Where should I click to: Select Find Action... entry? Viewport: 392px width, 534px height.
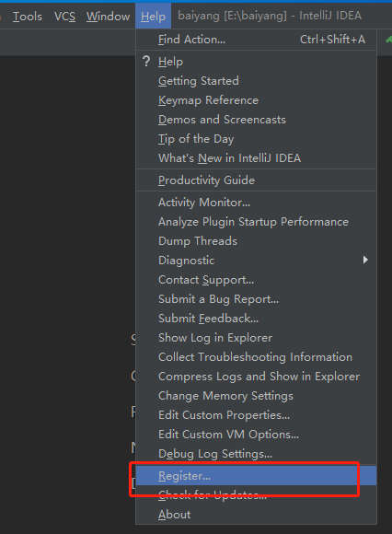pyautogui.click(x=256, y=40)
